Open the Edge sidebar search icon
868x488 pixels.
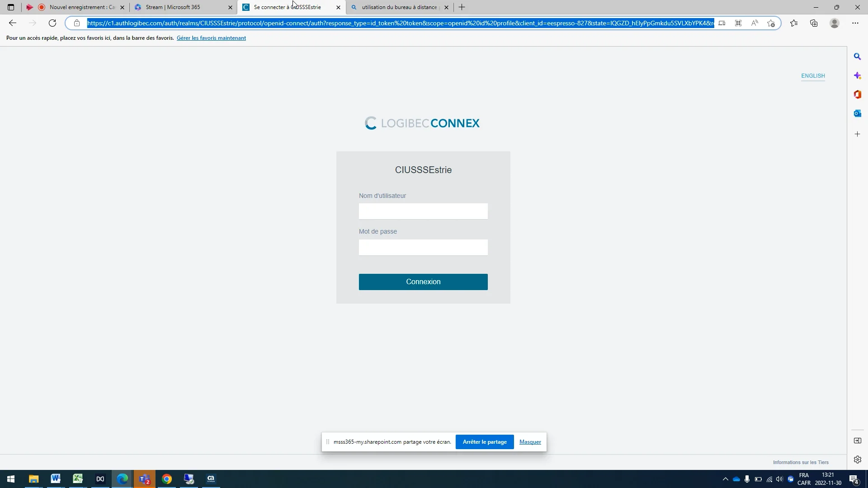tap(857, 56)
